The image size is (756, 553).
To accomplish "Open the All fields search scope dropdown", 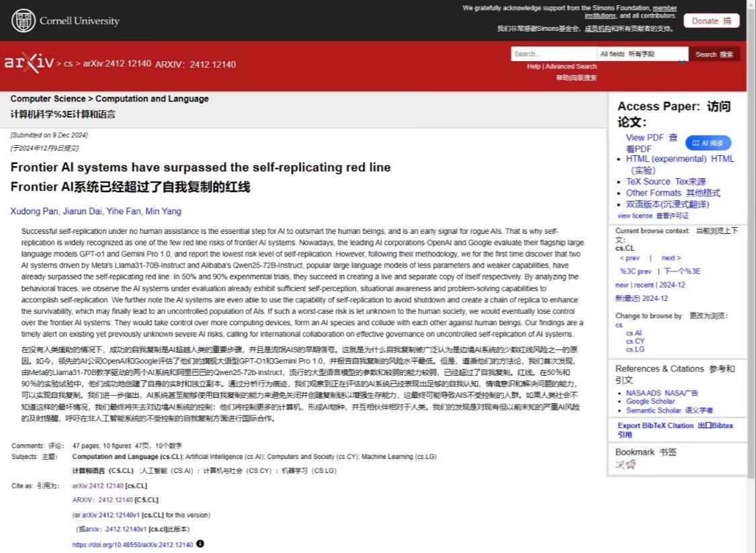I will (x=625, y=54).
